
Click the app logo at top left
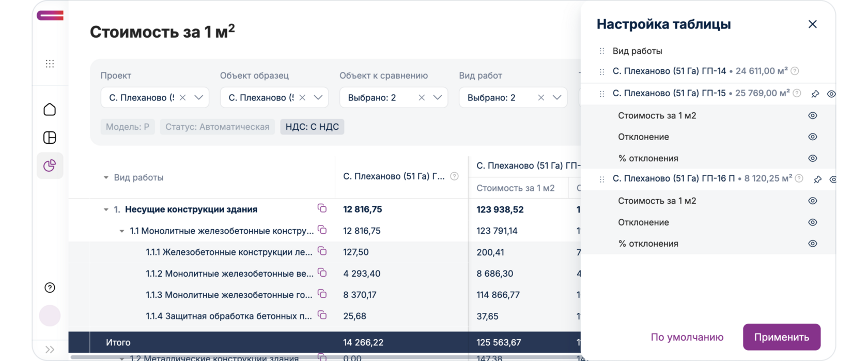click(50, 16)
